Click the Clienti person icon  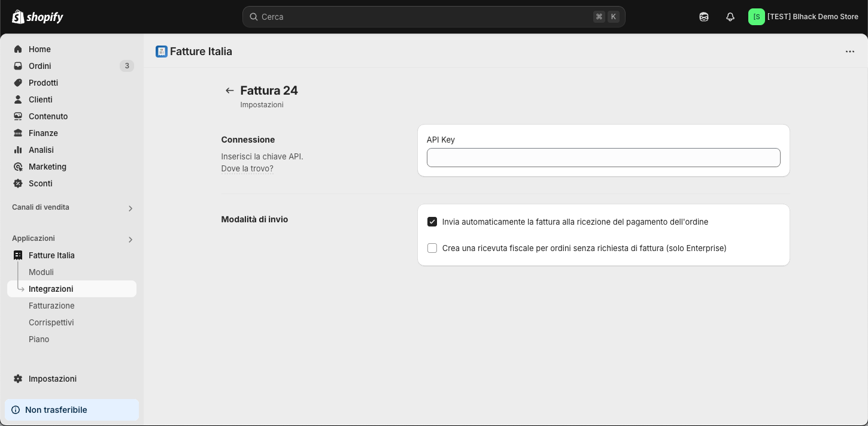[18, 99]
